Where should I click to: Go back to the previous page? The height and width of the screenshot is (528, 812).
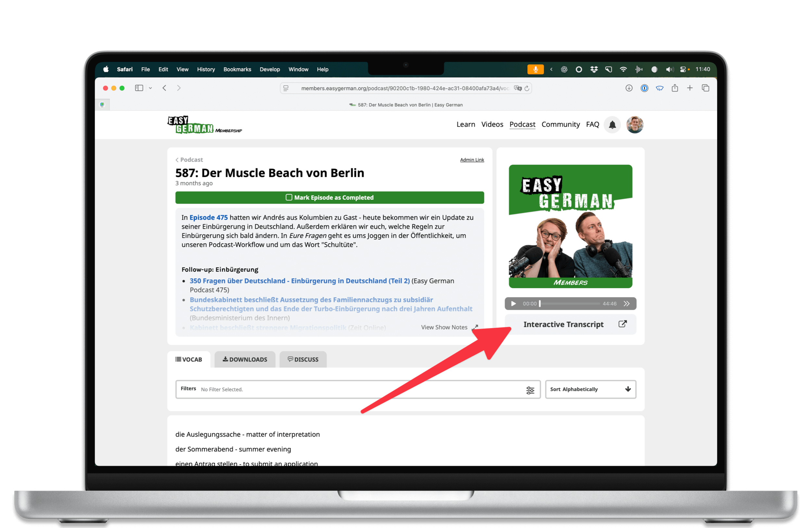point(164,88)
